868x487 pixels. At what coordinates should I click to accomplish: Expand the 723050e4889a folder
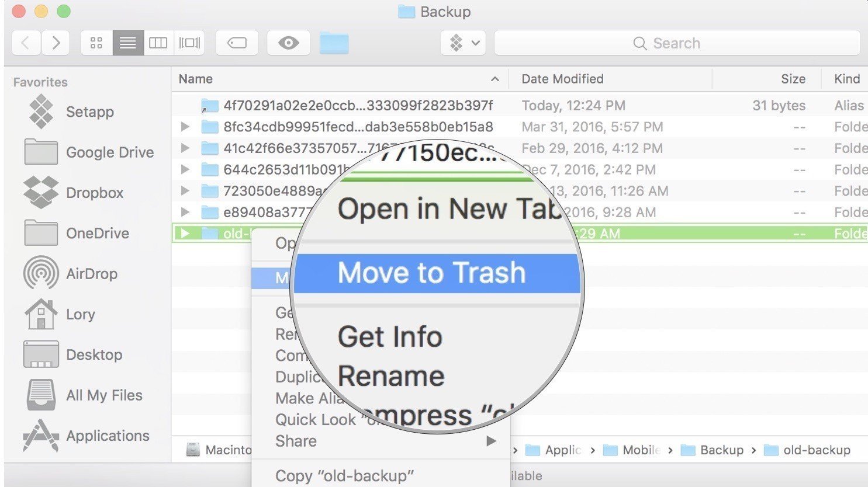[185, 191]
